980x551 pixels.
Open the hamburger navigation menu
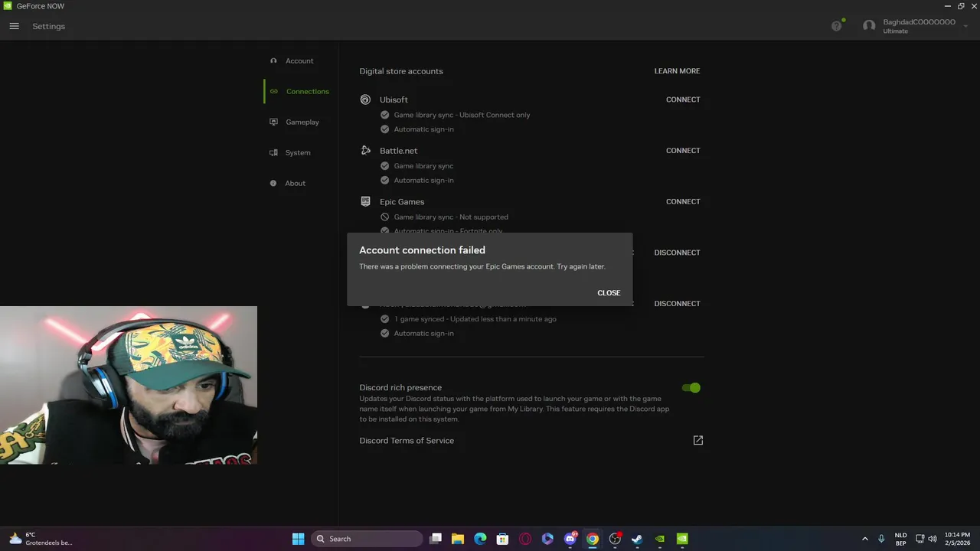[14, 26]
